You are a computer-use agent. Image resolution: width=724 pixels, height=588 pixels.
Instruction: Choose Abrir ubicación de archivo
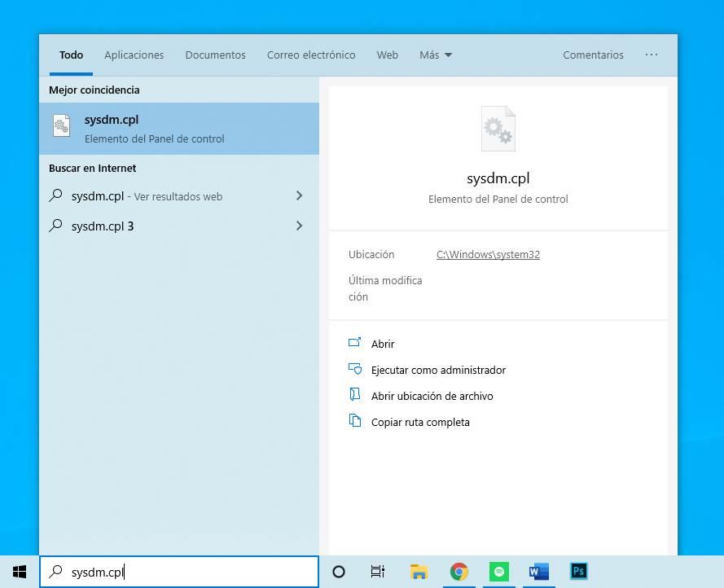click(432, 396)
